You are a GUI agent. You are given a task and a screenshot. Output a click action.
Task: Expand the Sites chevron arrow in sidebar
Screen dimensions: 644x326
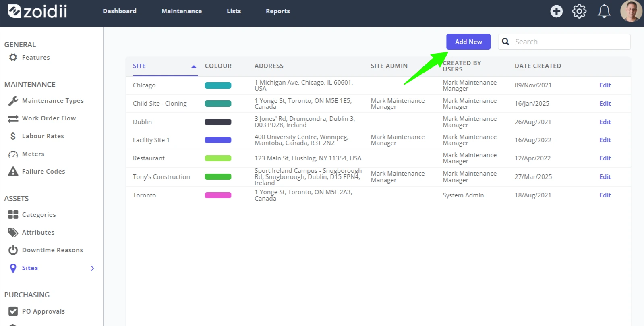click(x=92, y=268)
